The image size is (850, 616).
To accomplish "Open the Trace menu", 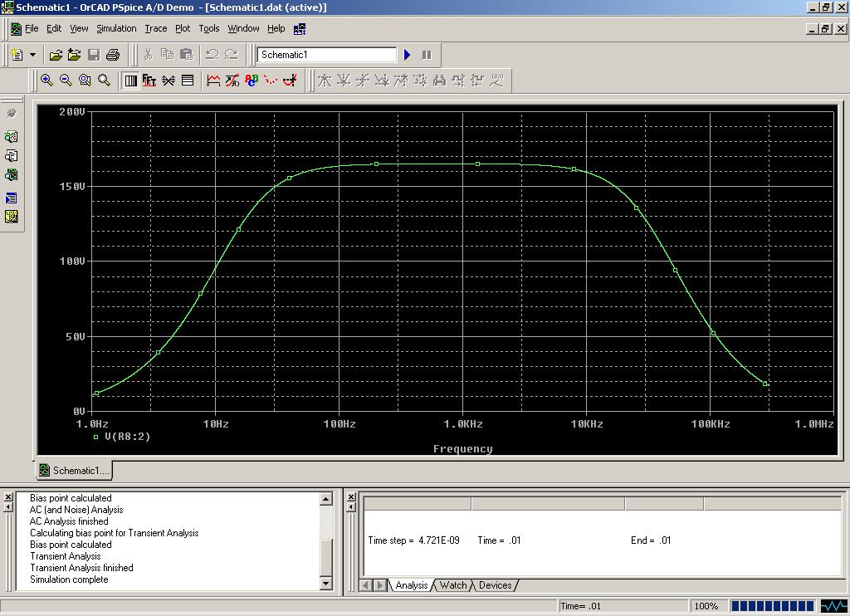I will point(155,29).
